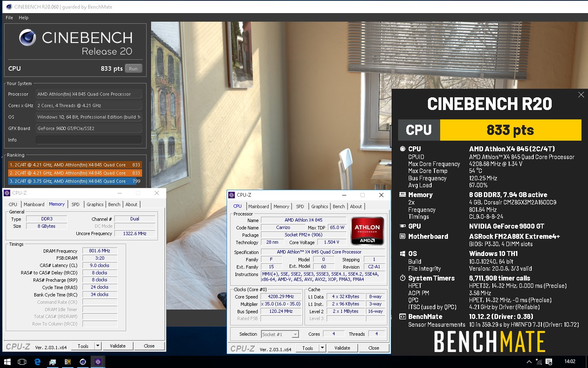
Task: Click Close button in right CPU-Z window
Action: pos(374,348)
